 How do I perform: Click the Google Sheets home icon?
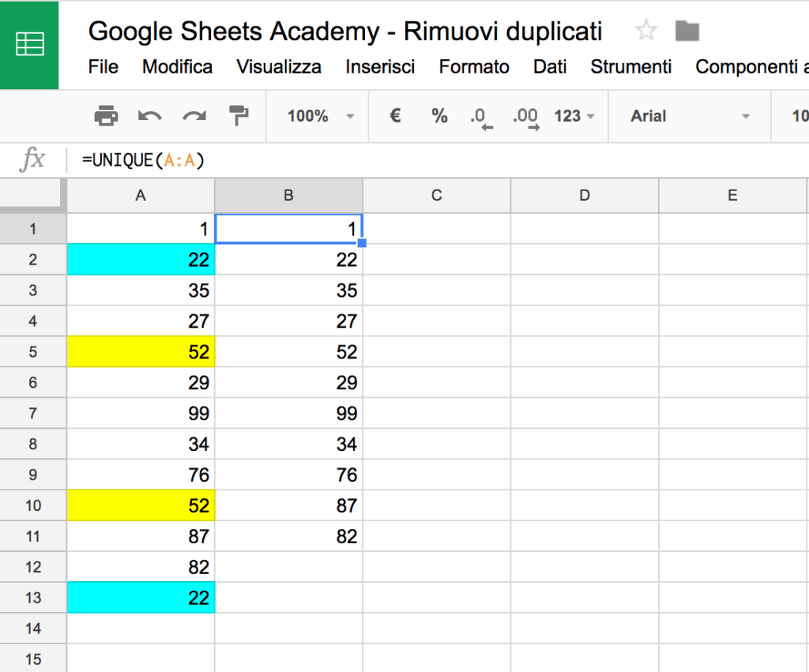coord(29,44)
